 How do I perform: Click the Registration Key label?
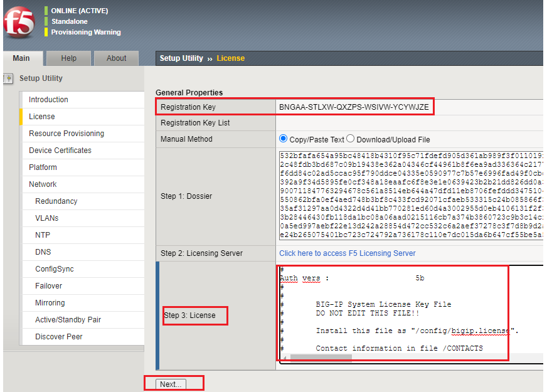tap(188, 107)
